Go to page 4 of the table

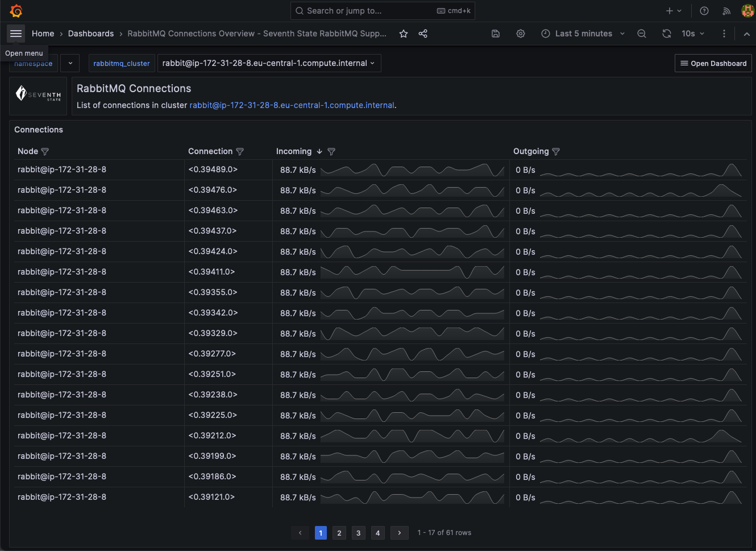click(377, 533)
